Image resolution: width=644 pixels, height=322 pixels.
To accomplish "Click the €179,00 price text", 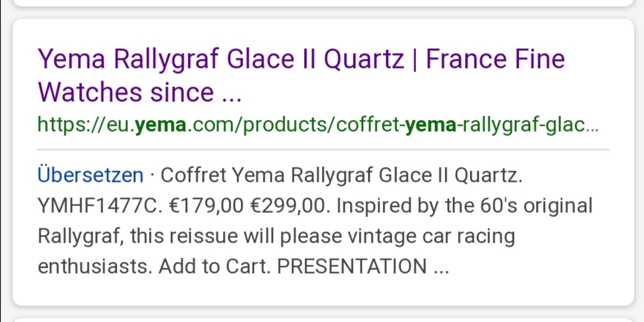I will pos(207,206).
